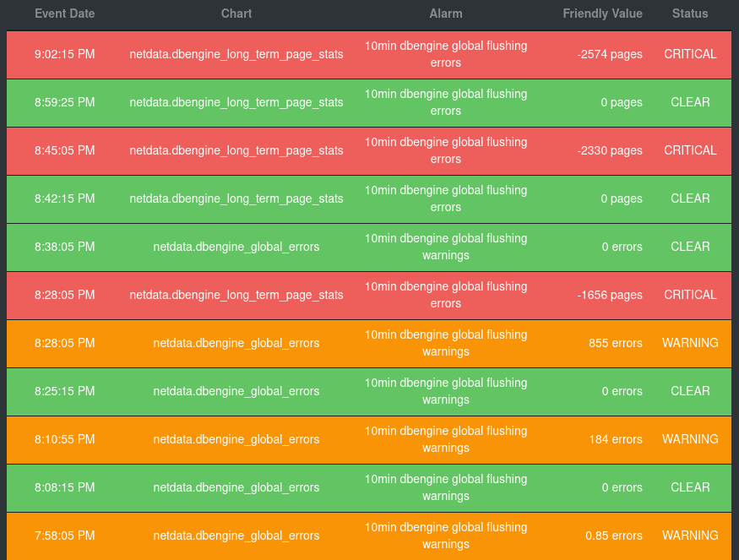Sort alarms by the Status column

(690, 14)
